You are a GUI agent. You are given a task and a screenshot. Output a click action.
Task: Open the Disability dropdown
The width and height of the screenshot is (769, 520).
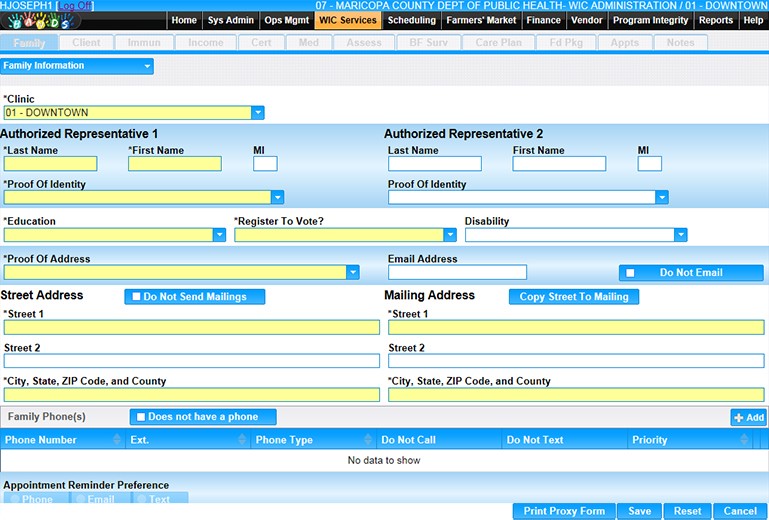[680, 235]
